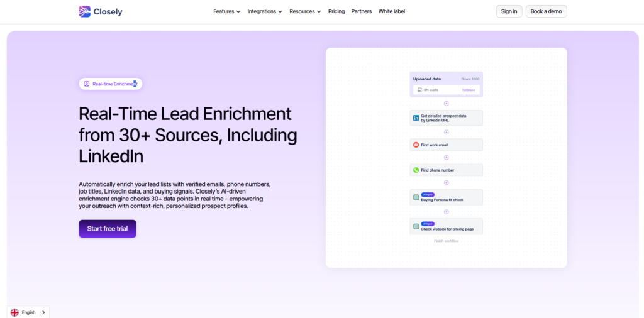Click the person icon in Real-time Enrichment badge
Viewport: 644px width, 318px height.
coord(87,84)
